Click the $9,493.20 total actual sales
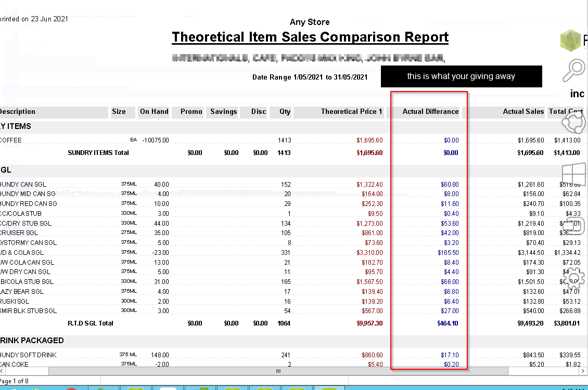 tap(530, 323)
